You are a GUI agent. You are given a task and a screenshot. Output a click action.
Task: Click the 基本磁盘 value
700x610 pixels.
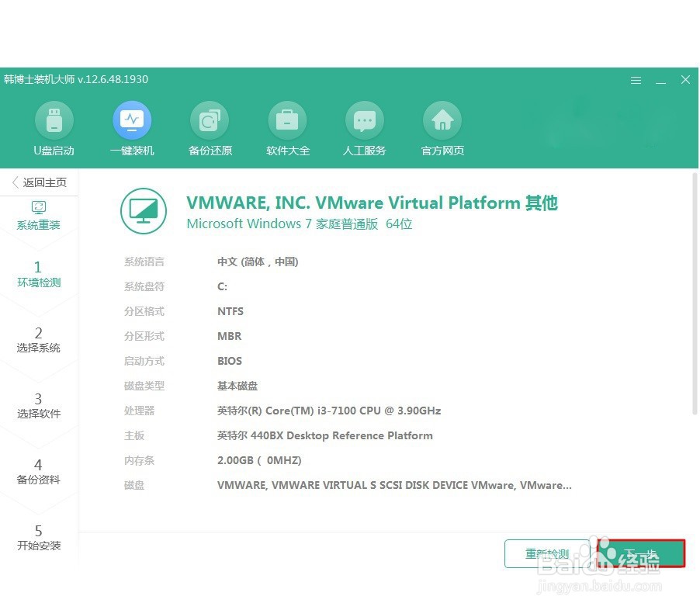point(237,386)
